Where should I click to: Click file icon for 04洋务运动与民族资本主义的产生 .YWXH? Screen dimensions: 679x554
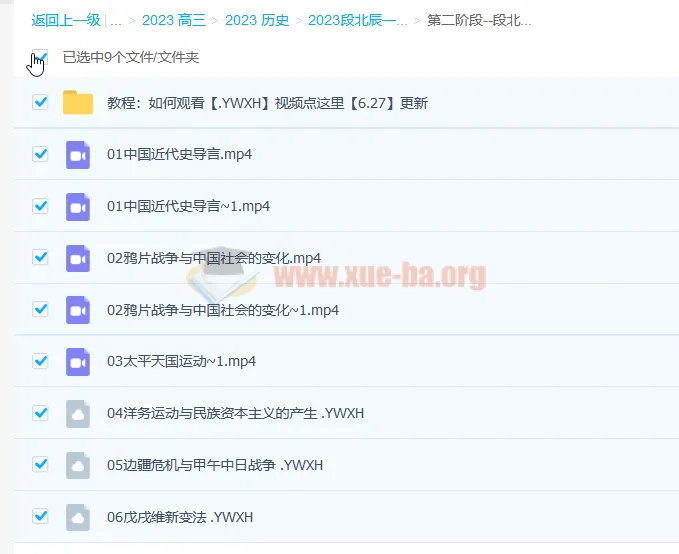point(78,413)
